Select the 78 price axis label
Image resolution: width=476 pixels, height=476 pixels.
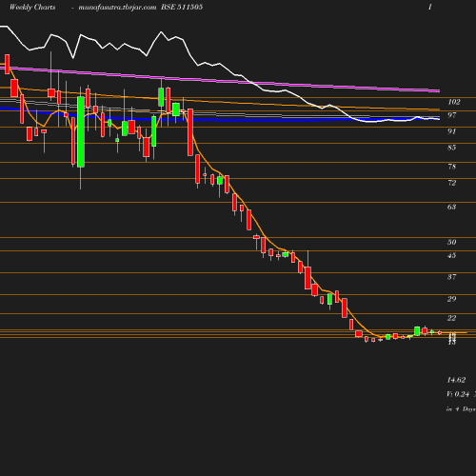pos(451,167)
